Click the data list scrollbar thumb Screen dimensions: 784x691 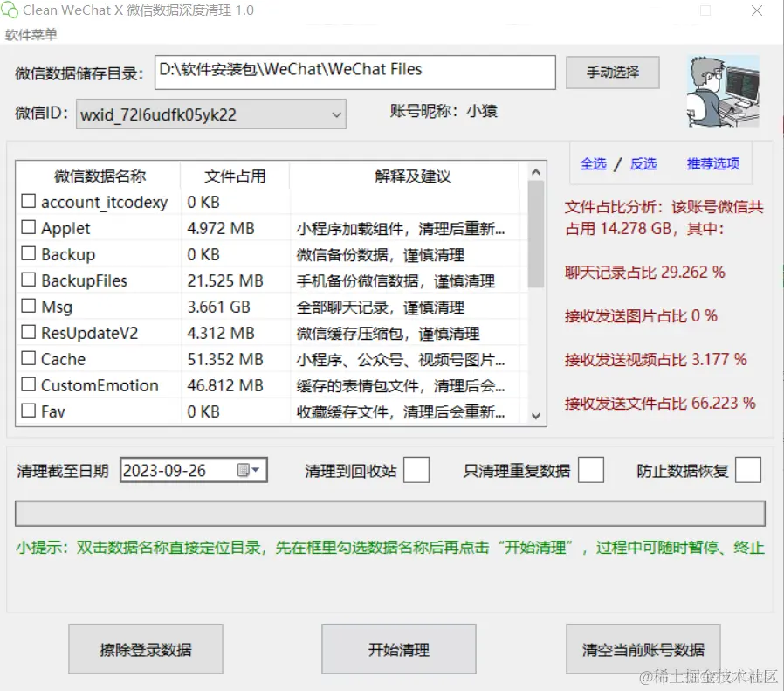click(536, 234)
